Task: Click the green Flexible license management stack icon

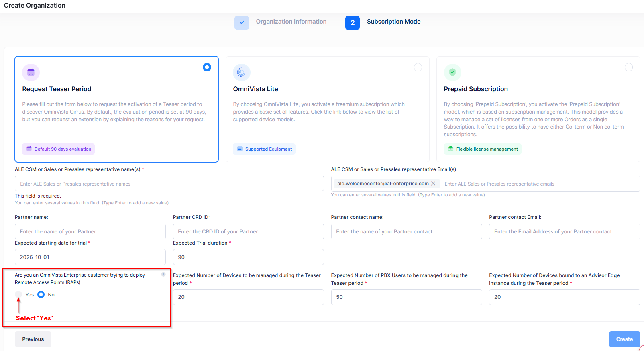Action: [x=450, y=149]
